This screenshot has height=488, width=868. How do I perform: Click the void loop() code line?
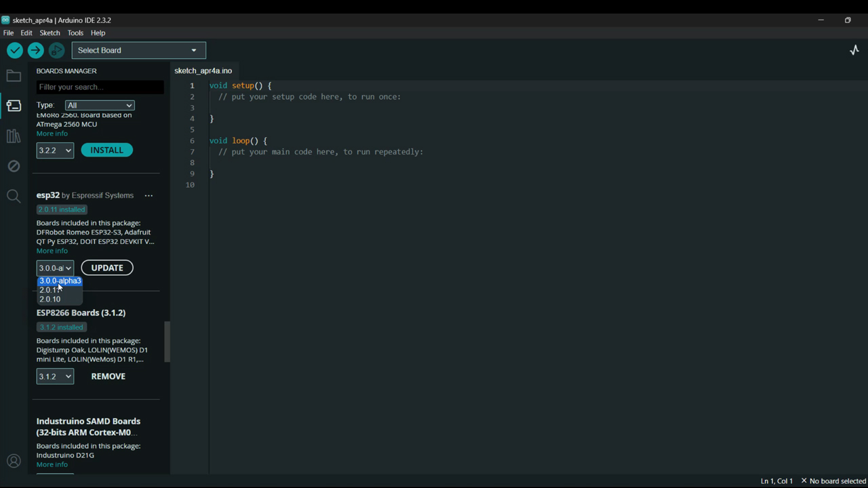point(238,140)
